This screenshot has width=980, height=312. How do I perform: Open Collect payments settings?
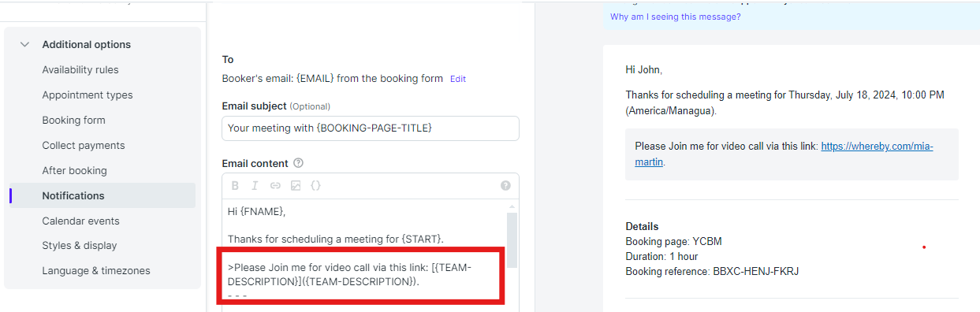(x=84, y=146)
